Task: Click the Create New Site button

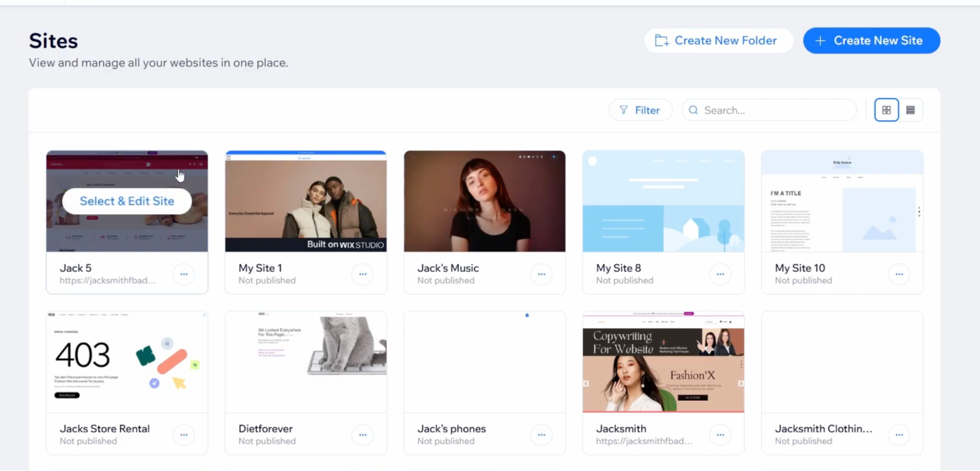Action: click(x=871, y=40)
